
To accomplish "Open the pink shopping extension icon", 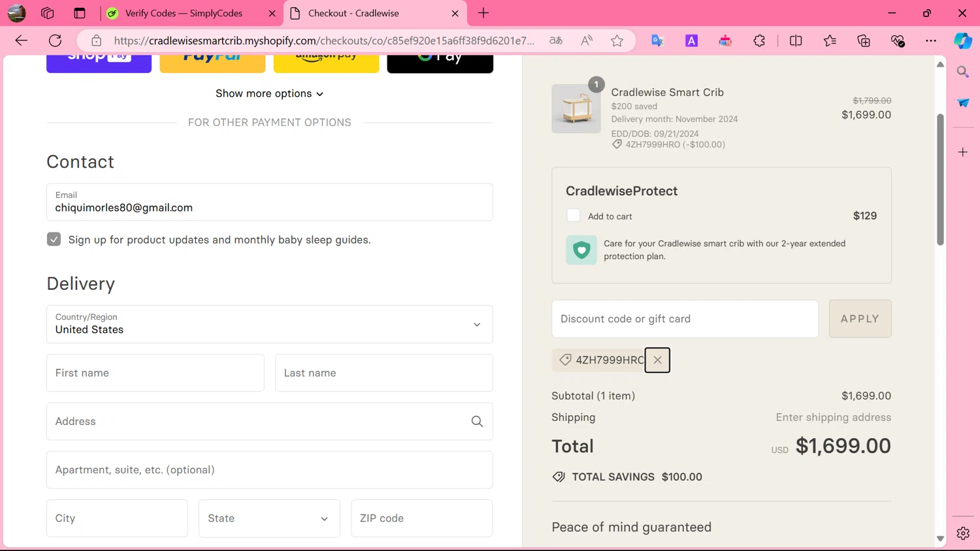I will pyautogui.click(x=725, y=40).
